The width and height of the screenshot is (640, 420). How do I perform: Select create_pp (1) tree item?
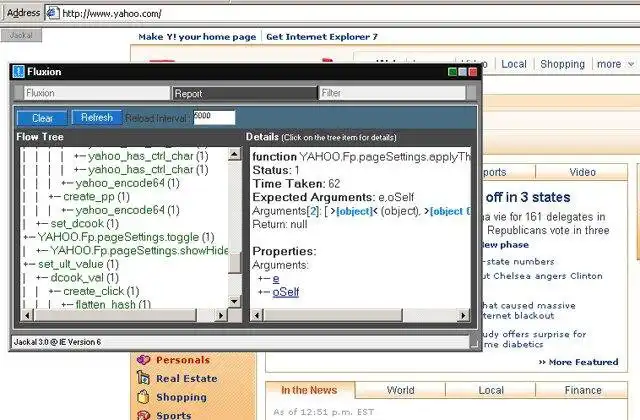(x=96, y=197)
